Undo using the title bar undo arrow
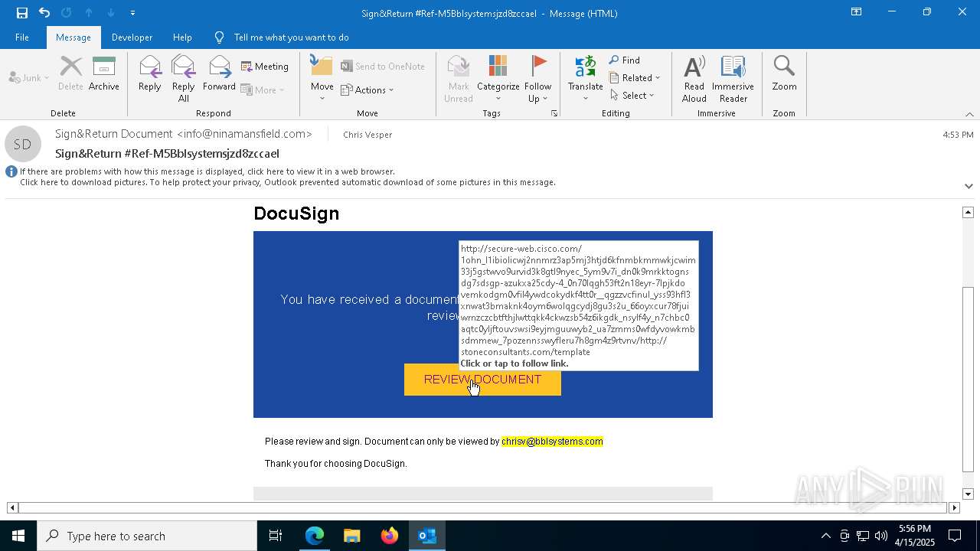The width and height of the screenshot is (980, 551). [x=44, y=12]
